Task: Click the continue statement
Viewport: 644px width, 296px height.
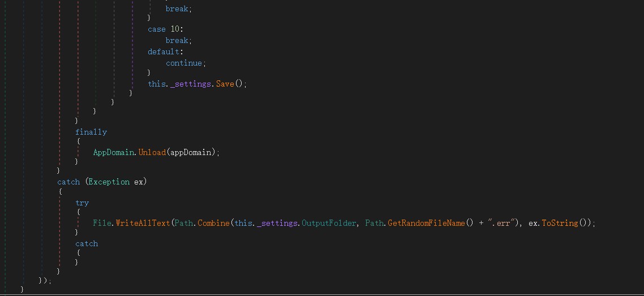Action: (184, 63)
